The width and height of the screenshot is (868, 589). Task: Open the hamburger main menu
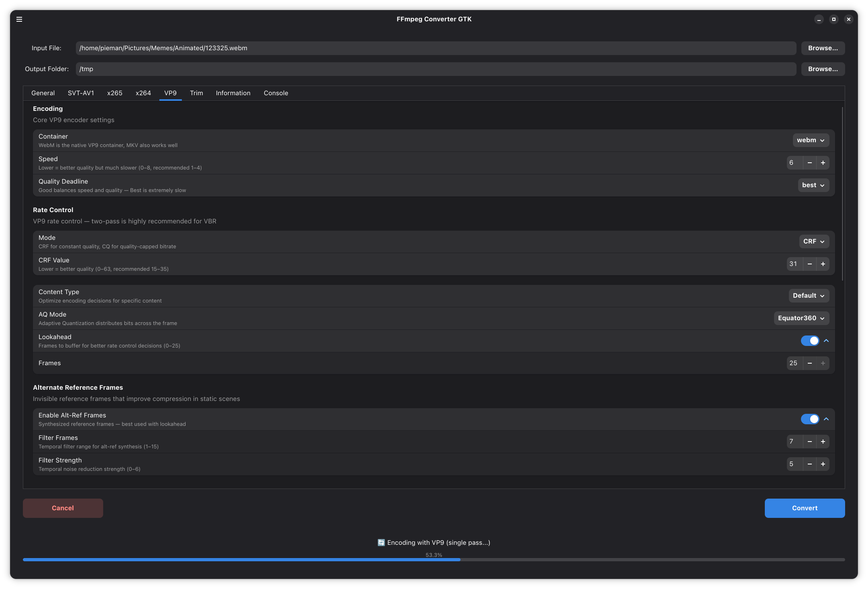point(19,19)
